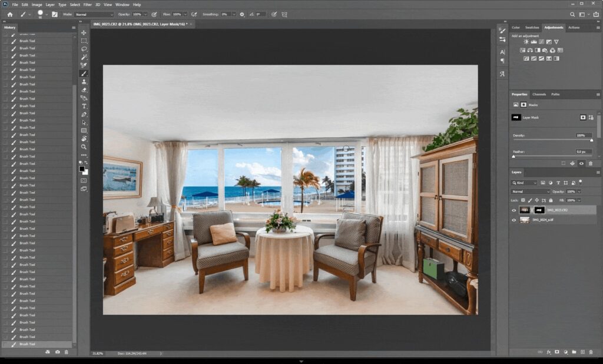Select the Zoom tool

[84, 147]
